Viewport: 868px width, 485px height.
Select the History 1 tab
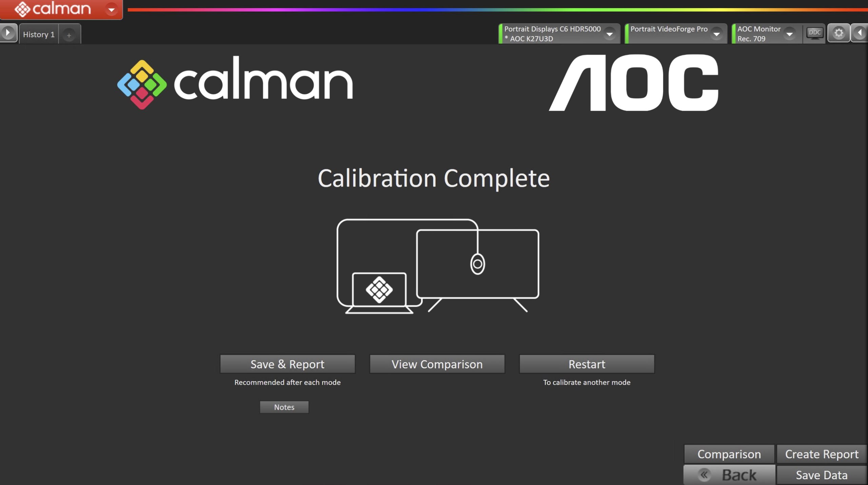[x=39, y=34]
